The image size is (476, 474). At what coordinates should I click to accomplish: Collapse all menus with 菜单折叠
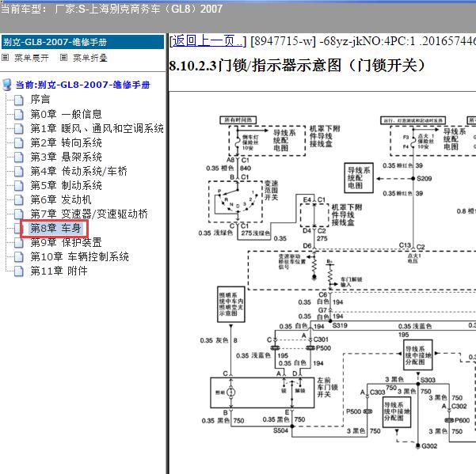(90, 58)
